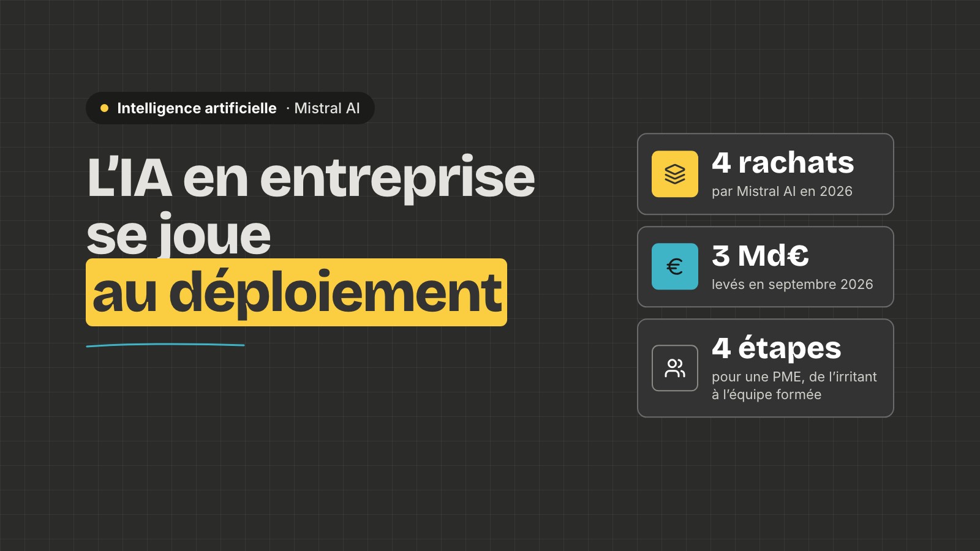Click the headline words "se joue"
The image size is (980, 551).
(x=178, y=235)
